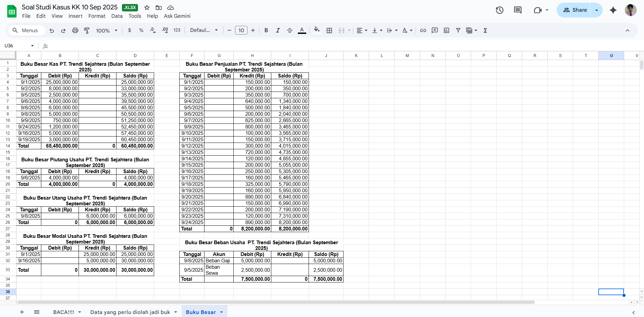Toggle italic formatting

[278, 31]
